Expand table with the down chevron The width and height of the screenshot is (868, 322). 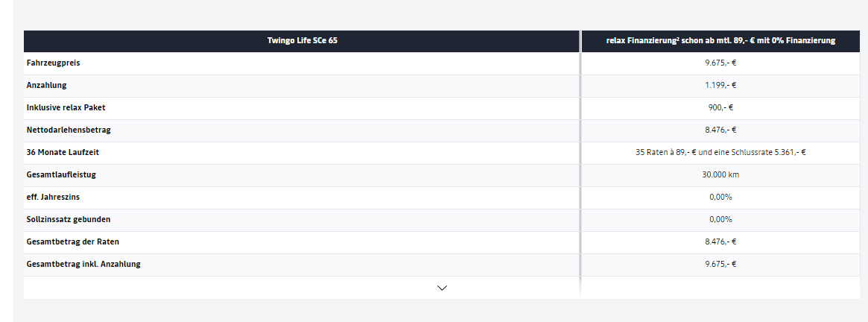pos(442,288)
